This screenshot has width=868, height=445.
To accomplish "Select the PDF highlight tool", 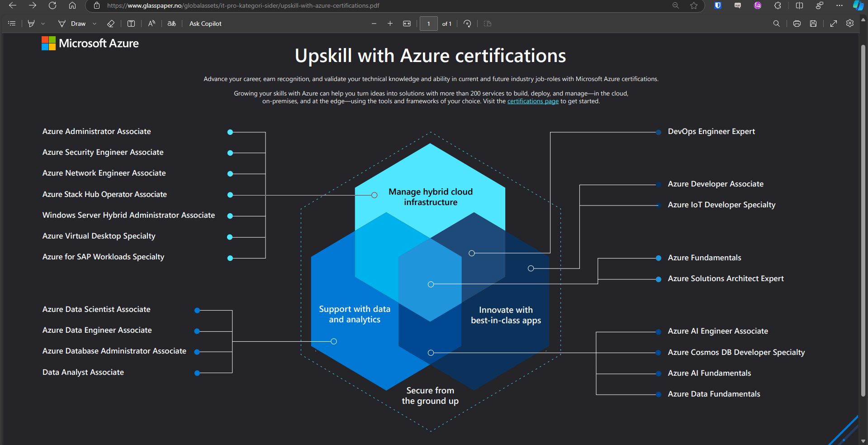I will [x=31, y=24].
